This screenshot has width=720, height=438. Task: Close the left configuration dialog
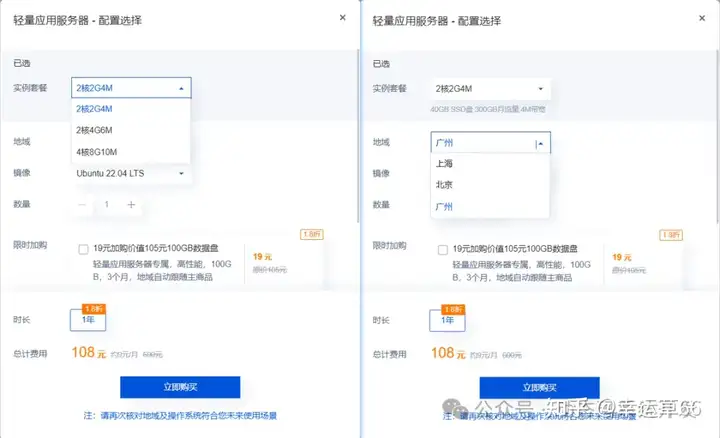[x=343, y=18]
